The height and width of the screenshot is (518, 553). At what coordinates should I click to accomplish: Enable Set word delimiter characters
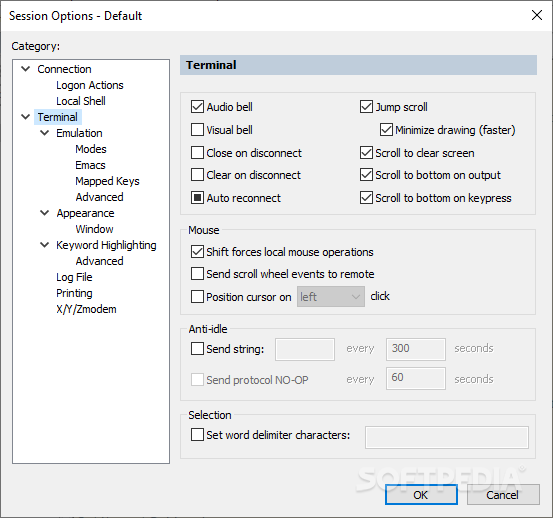click(197, 435)
